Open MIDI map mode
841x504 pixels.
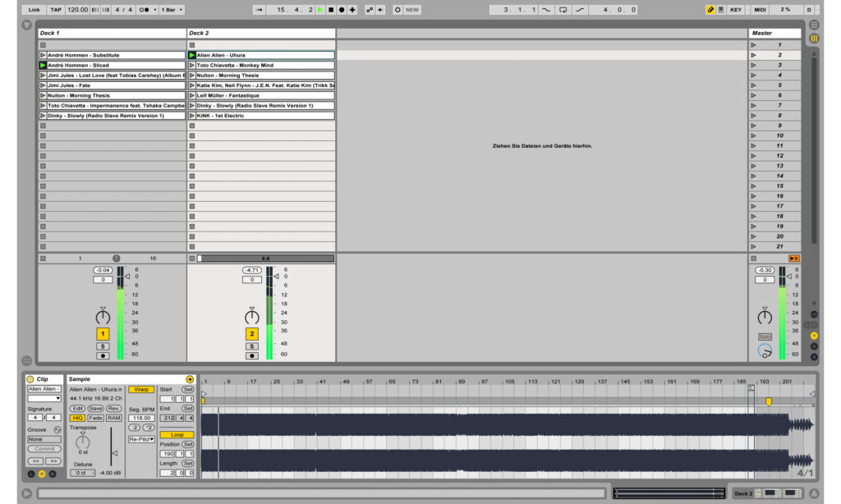coord(760,10)
